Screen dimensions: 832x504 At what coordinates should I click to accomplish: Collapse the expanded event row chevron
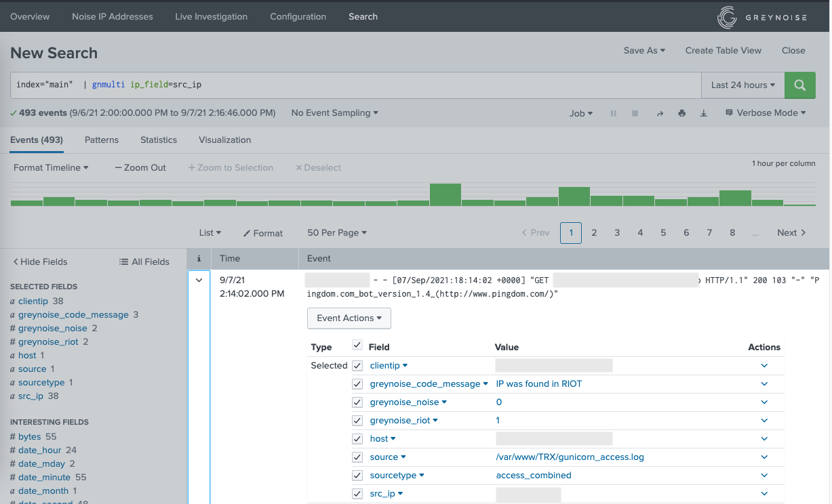coord(199,280)
